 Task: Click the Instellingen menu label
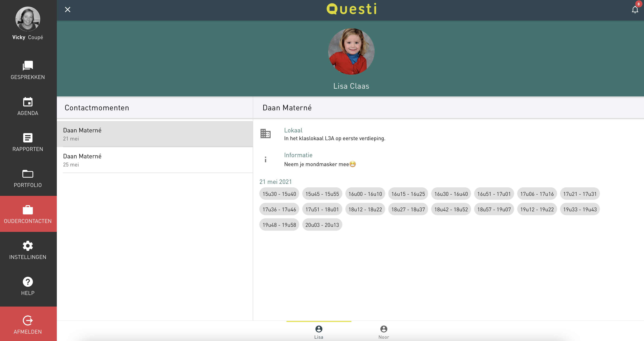pos(28,257)
